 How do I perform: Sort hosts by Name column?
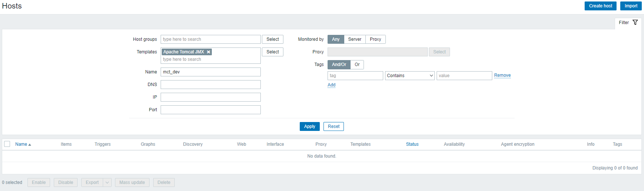pyautogui.click(x=21, y=144)
